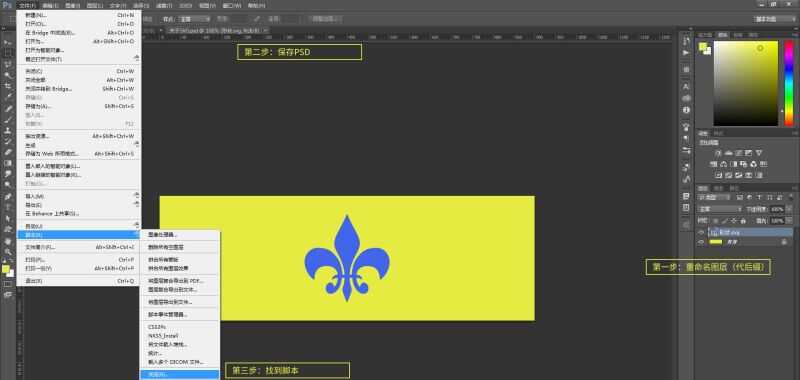Hide the yellow background layer with its eye icon

701,242
